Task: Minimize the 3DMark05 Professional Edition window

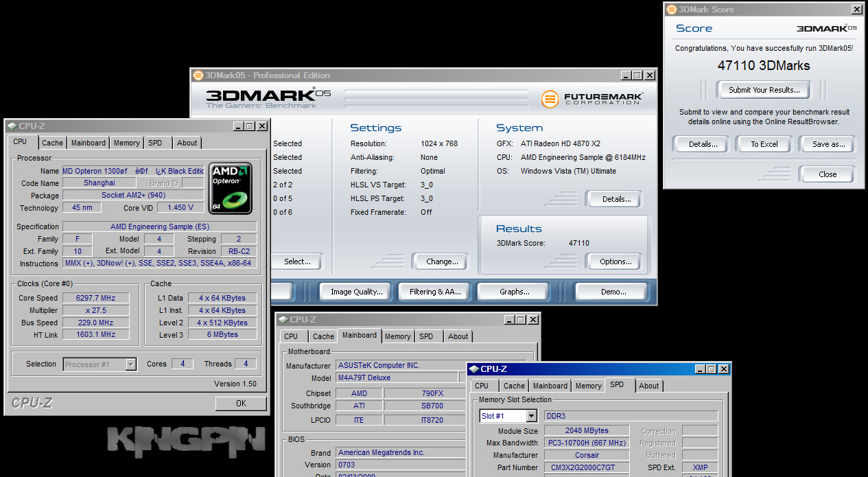Action: 626,75
